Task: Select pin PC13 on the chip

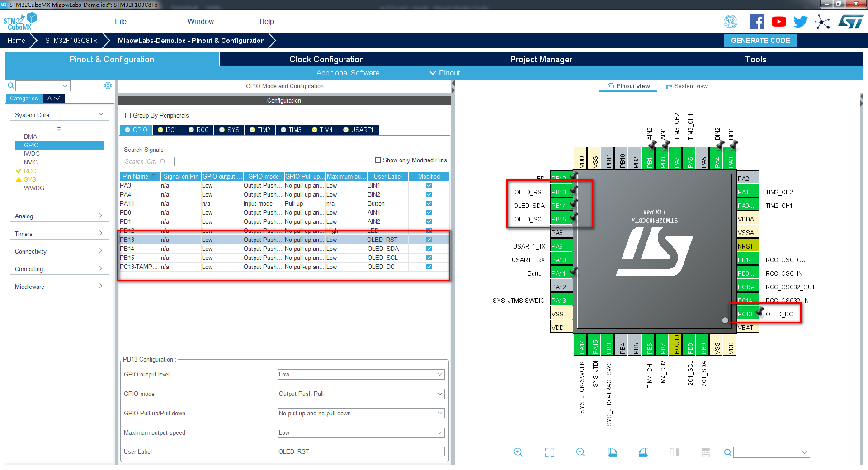Action: (748, 314)
